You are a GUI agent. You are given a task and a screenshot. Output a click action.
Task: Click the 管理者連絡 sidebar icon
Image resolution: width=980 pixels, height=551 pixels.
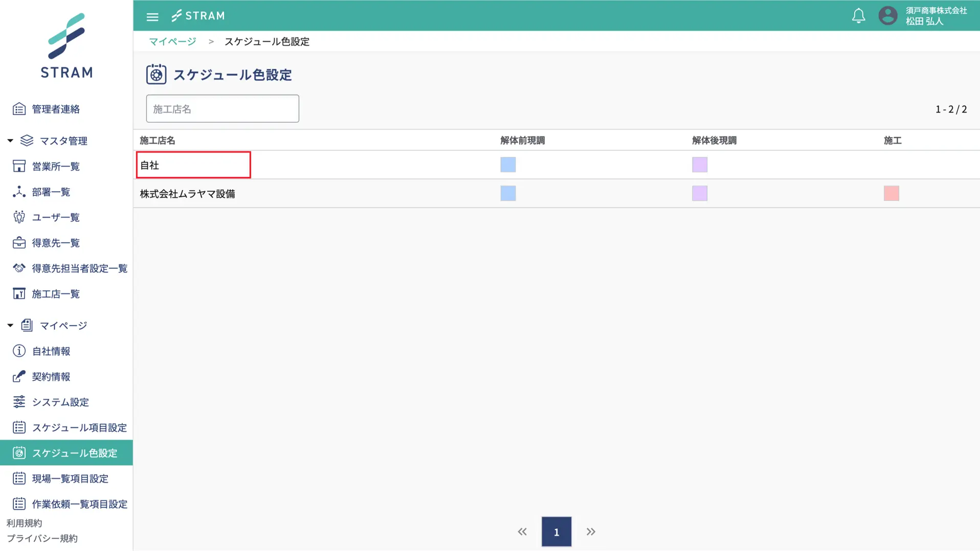point(19,109)
